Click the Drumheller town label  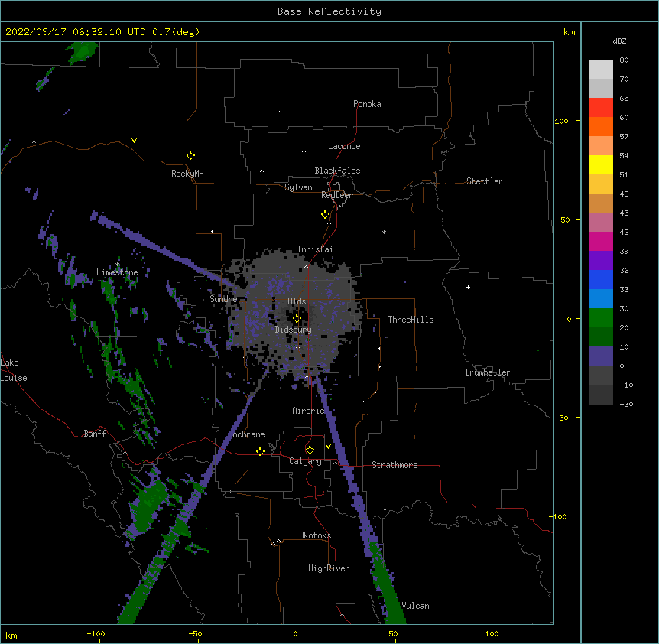488,372
